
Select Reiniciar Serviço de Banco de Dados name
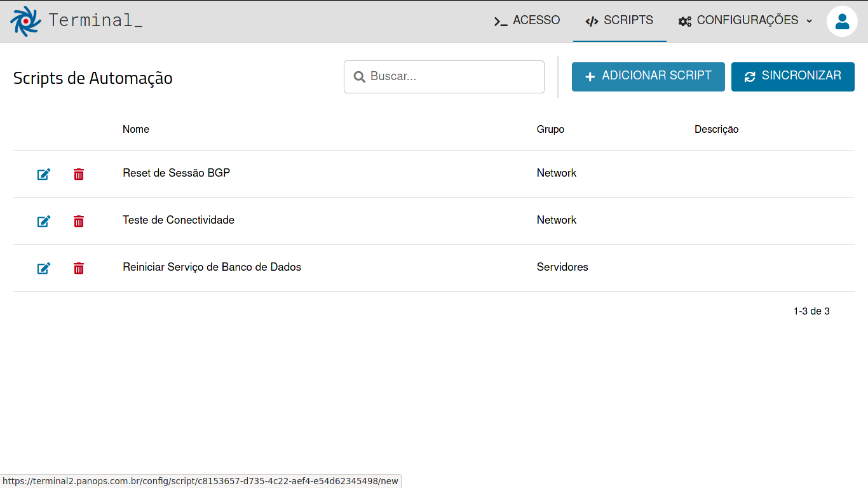tap(212, 267)
